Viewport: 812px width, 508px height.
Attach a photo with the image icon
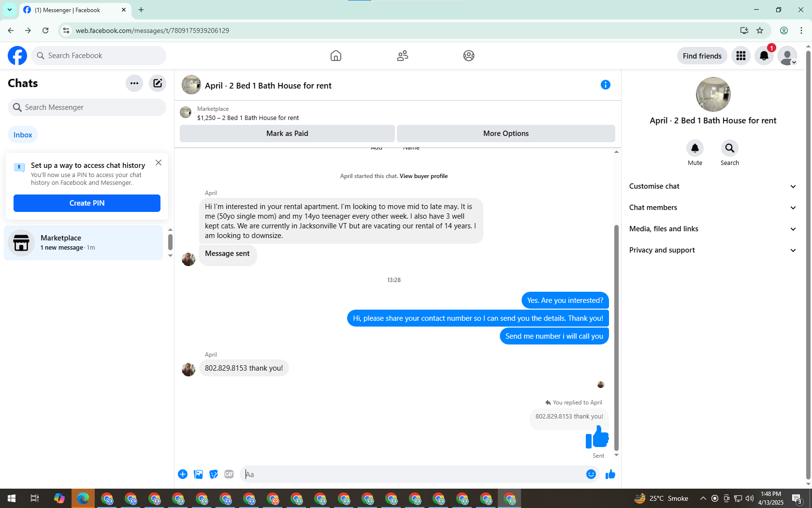point(198,474)
